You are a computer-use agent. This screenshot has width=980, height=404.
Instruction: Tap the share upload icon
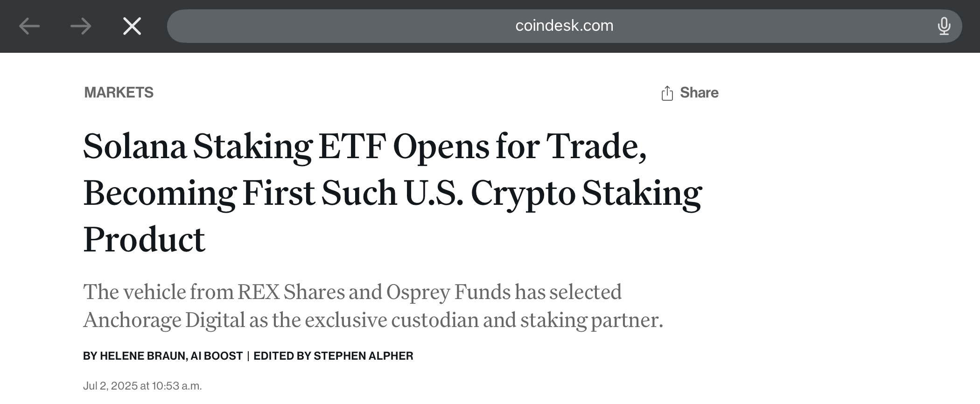(667, 93)
